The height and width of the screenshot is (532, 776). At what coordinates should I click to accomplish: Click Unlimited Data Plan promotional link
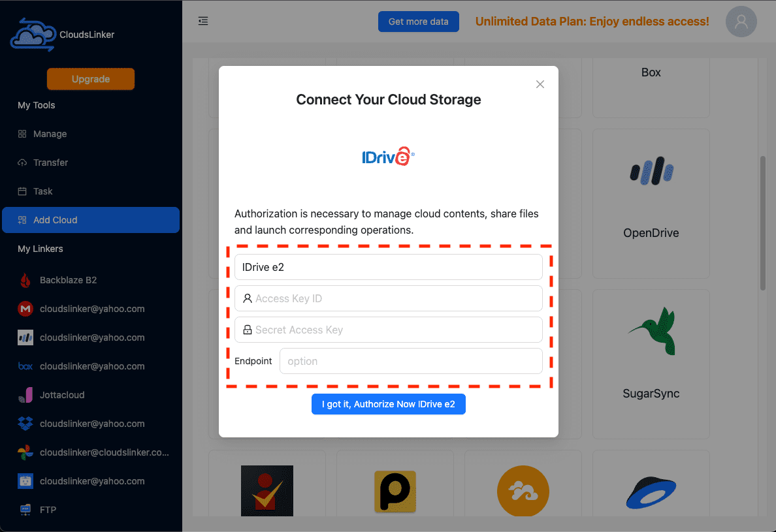[x=592, y=22]
